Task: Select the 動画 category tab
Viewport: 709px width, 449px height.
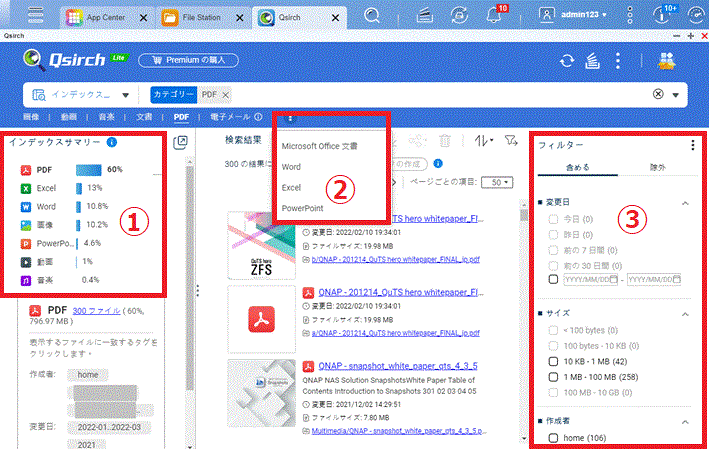Action: click(x=69, y=117)
